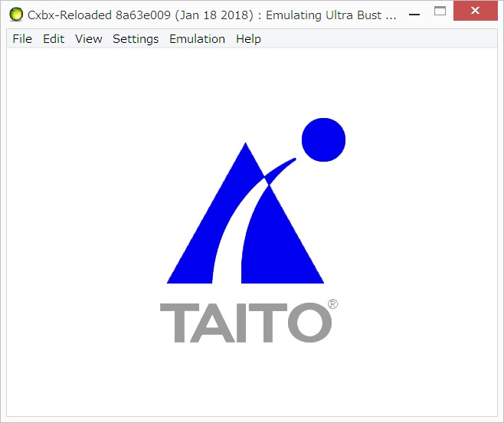
Task: Open the View menu
Action: [x=89, y=39]
